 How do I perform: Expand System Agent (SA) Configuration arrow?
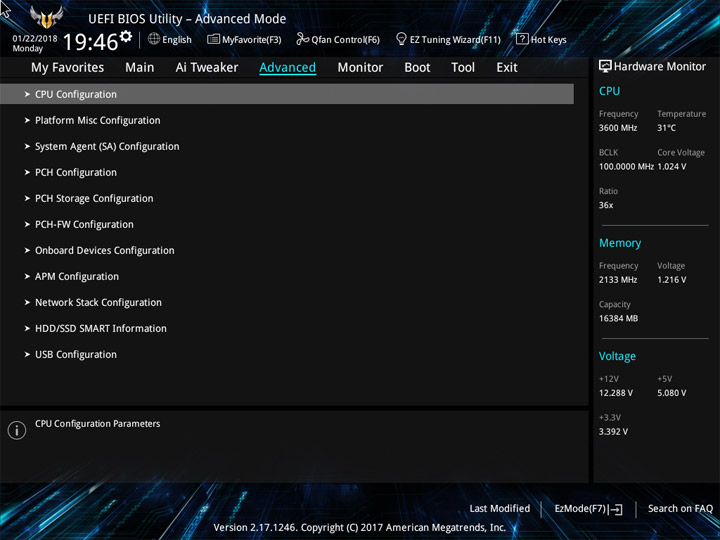click(x=27, y=146)
